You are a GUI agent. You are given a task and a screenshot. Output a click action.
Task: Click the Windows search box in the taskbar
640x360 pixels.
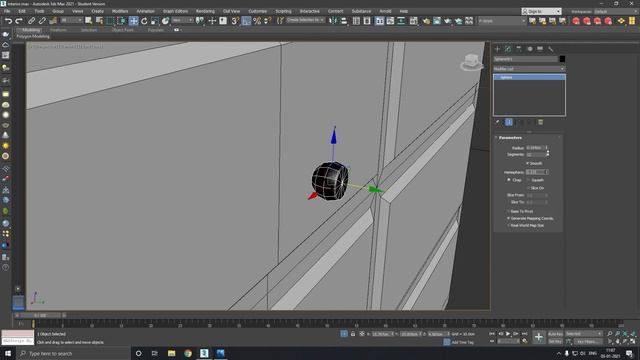(x=73, y=353)
